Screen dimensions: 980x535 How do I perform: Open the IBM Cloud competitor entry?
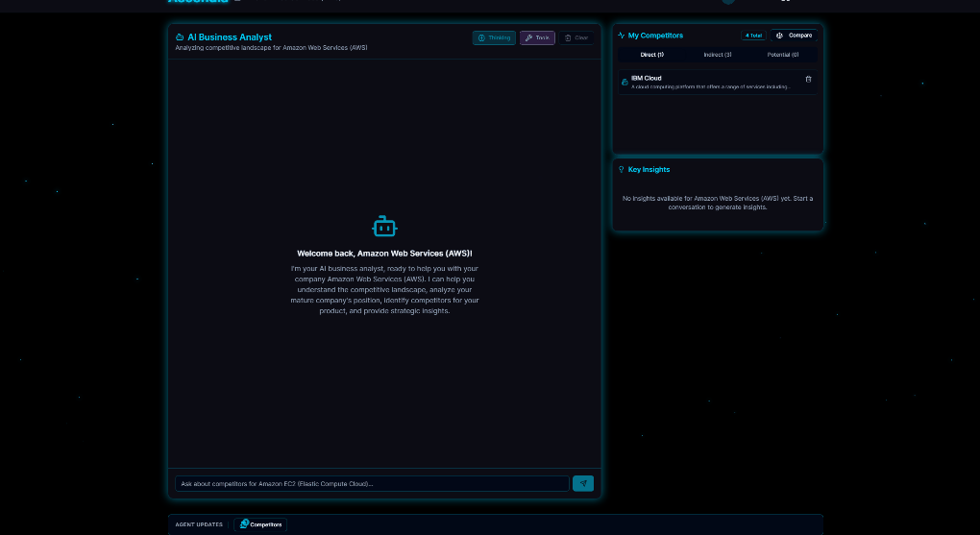tap(718, 82)
